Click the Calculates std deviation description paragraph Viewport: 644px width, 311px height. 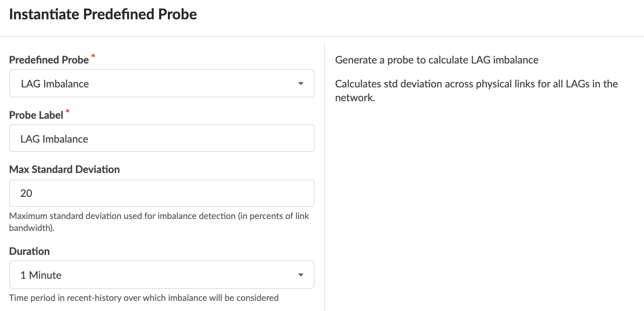pos(476,91)
